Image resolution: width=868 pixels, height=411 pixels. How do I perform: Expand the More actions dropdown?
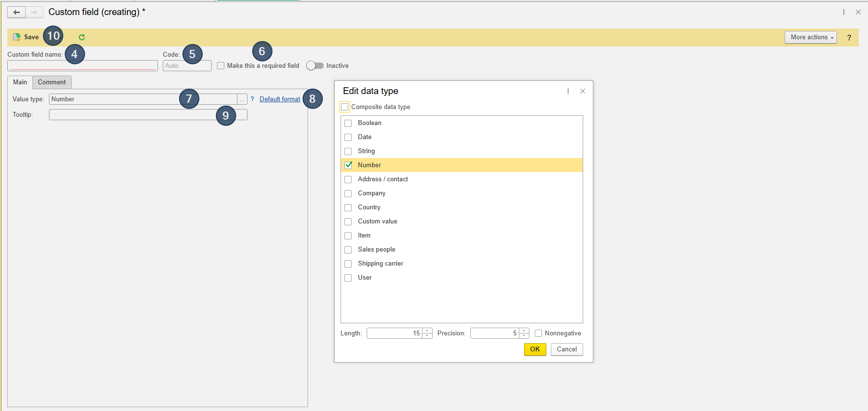tap(810, 37)
